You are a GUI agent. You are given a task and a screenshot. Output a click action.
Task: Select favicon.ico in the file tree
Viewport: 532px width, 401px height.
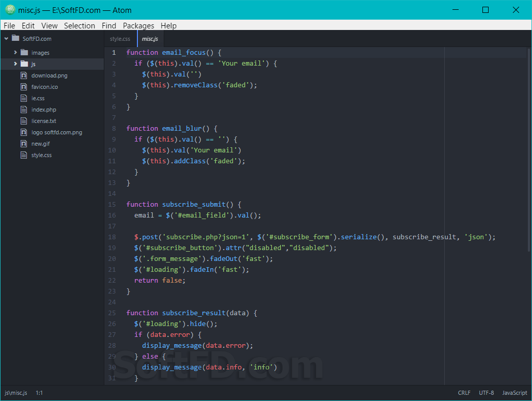pyautogui.click(x=45, y=87)
